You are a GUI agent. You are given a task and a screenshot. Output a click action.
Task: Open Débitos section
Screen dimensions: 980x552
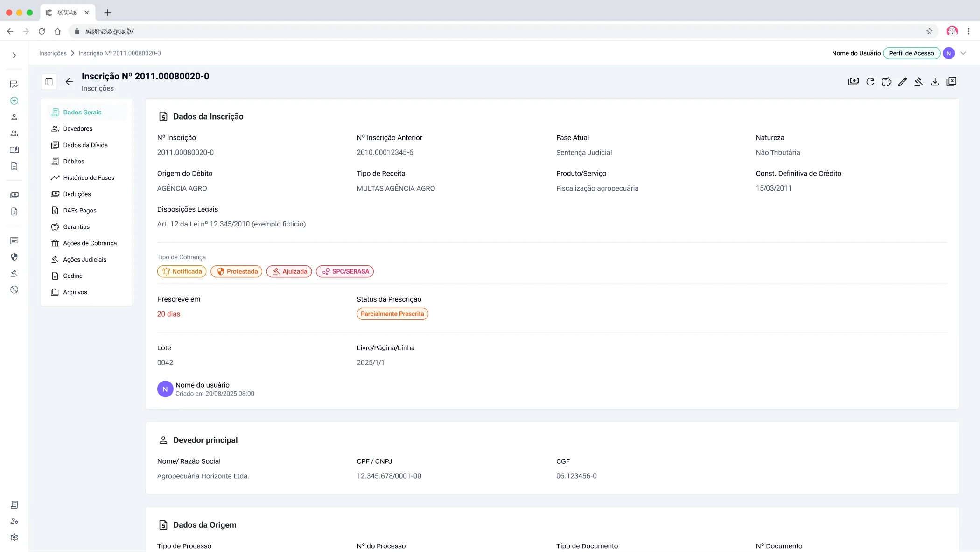pyautogui.click(x=87, y=162)
